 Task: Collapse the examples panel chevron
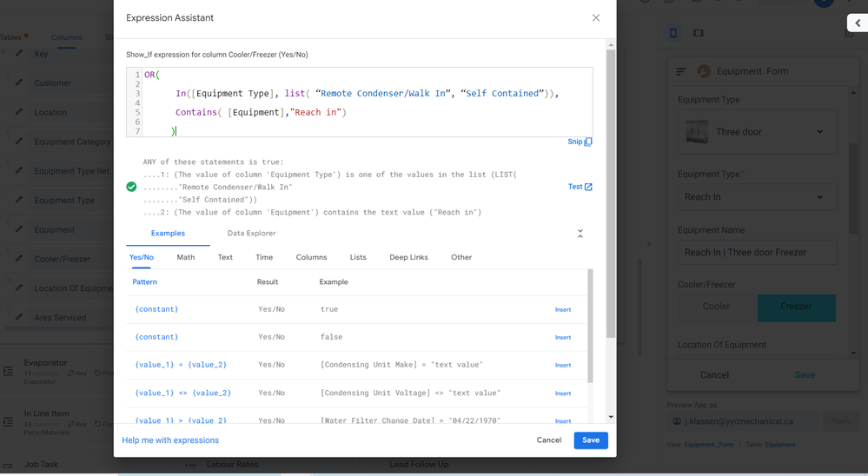580,234
